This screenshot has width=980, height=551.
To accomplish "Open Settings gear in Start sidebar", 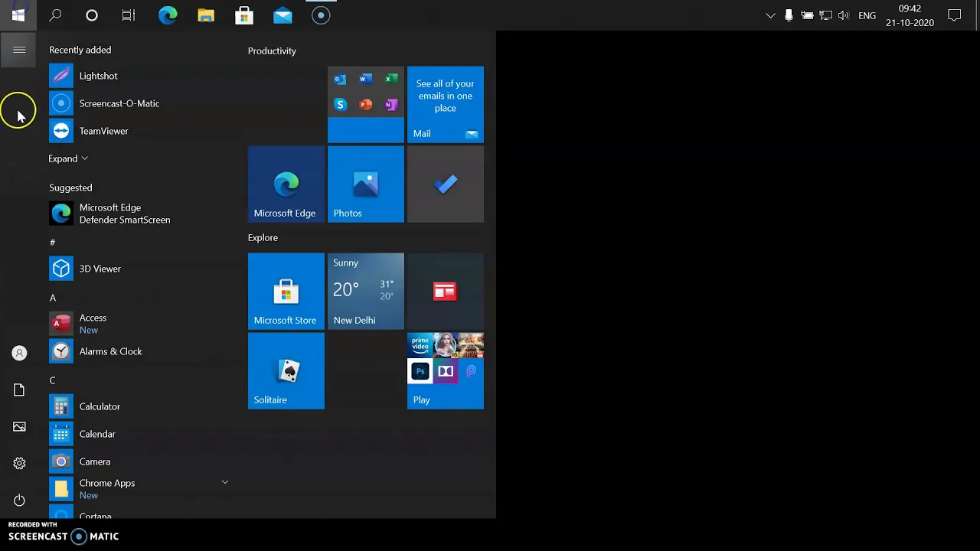I will point(19,463).
